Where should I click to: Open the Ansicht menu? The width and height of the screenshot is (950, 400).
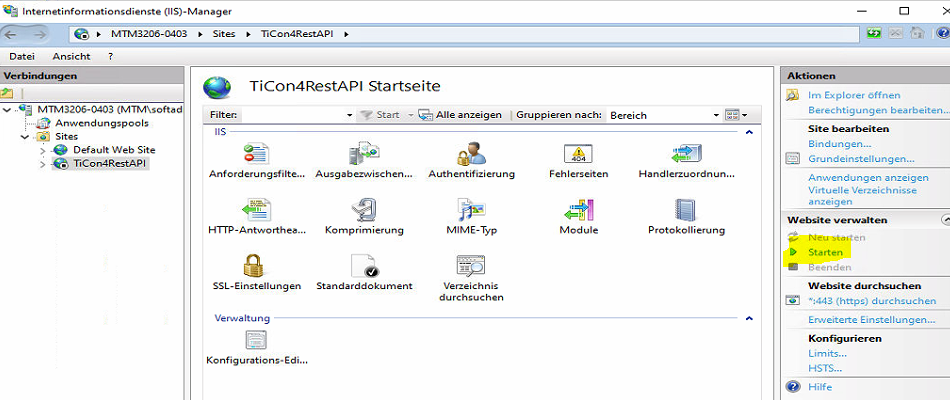(71, 56)
